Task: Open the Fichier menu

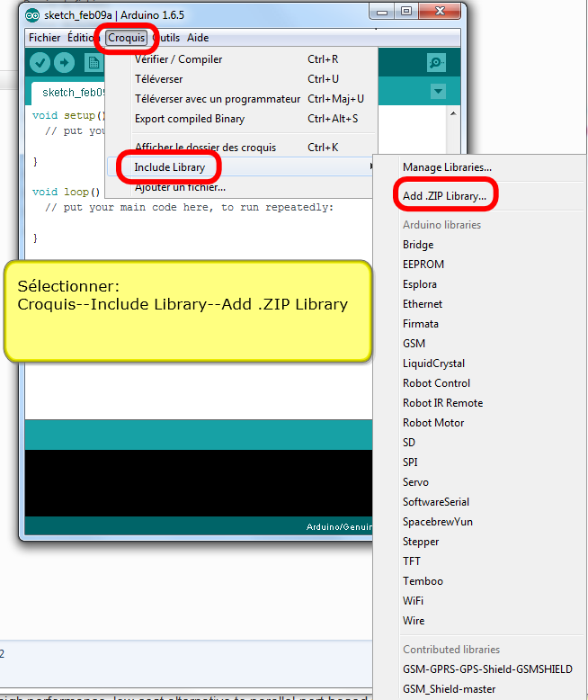Action: pos(44,38)
